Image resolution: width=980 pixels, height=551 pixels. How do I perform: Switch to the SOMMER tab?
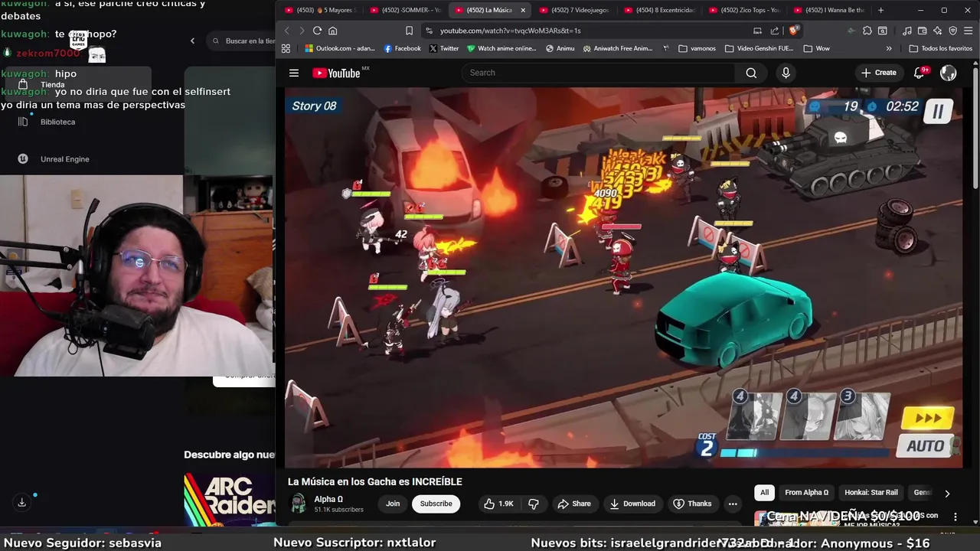tap(404, 10)
